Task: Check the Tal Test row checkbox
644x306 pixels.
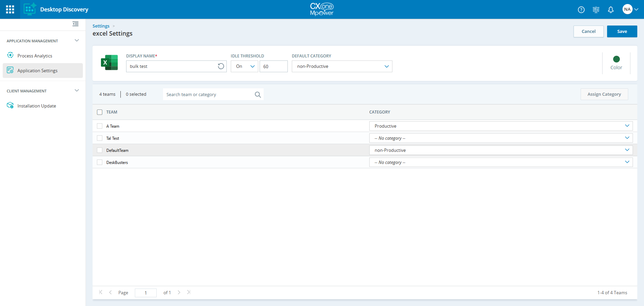Action: [100, 138]
